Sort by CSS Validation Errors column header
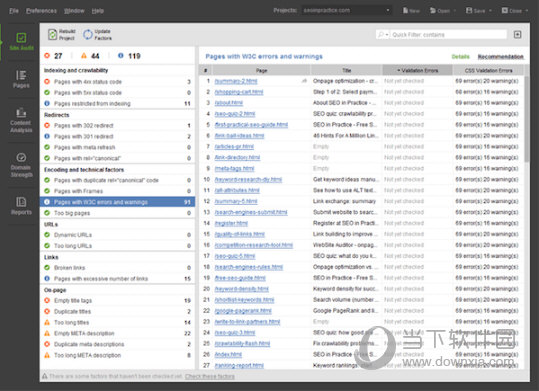Image resolution: width=539 pixels, height=391 pixels. [488, 70]
